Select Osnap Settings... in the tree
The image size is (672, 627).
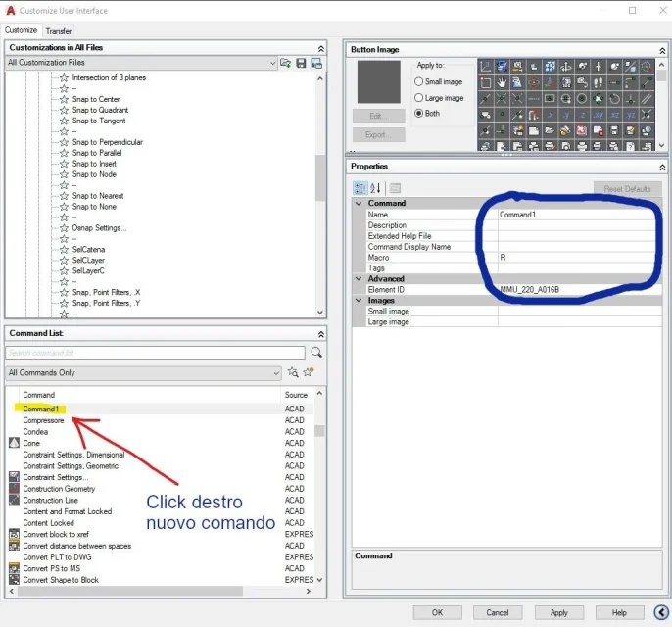tap(99, 227)
